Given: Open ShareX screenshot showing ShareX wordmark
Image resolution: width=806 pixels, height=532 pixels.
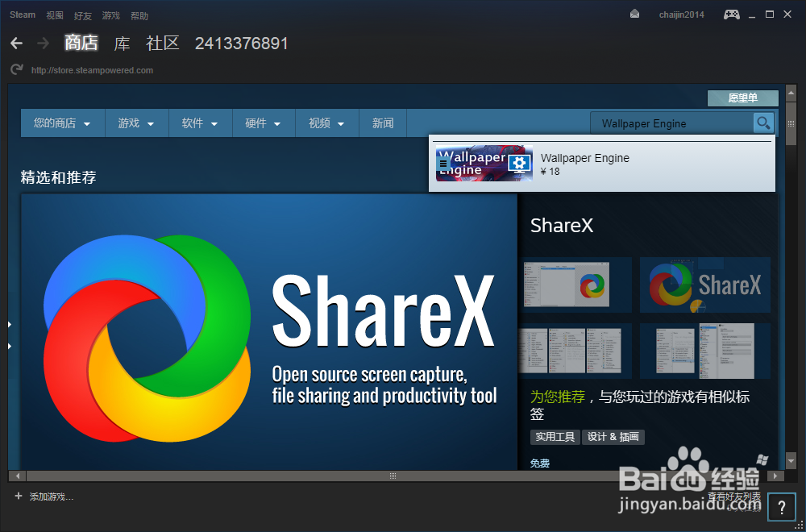Looking at the screenshot, I should pos(705,285).
